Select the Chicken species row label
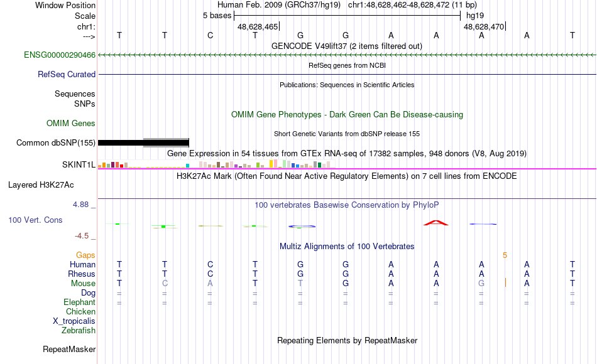The width and height of the screenshot is (597, 364). click(x=80, y=311)
